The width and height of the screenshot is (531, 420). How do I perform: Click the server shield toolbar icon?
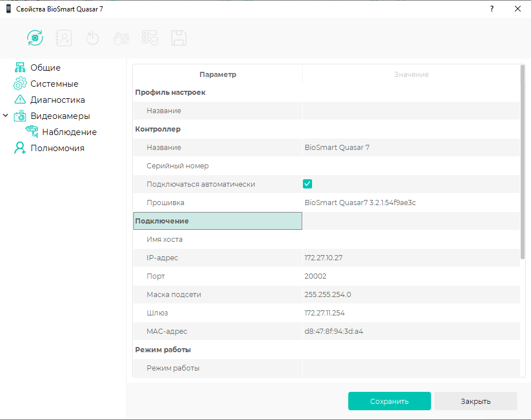[x=150, y=38]
